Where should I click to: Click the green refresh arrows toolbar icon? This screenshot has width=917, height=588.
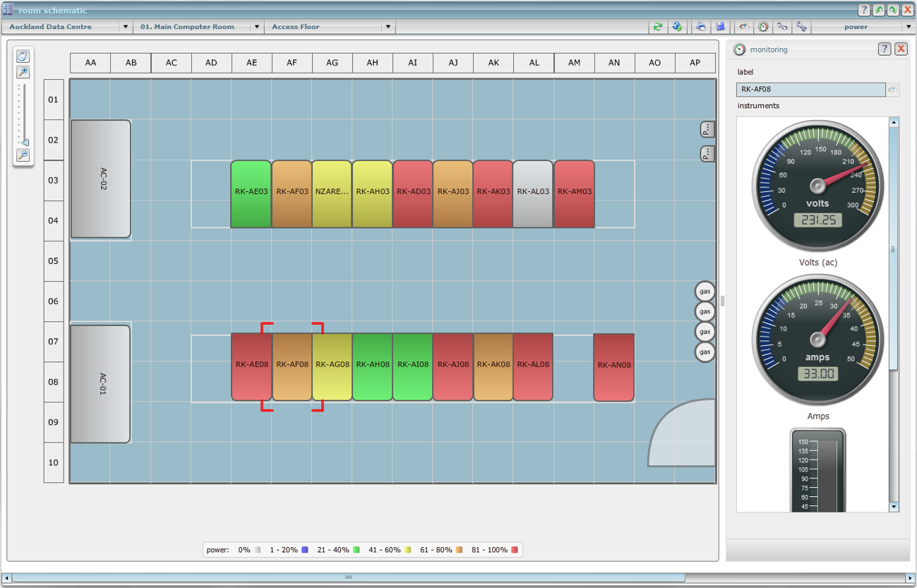pyautogui.click(x=658, y=27)
